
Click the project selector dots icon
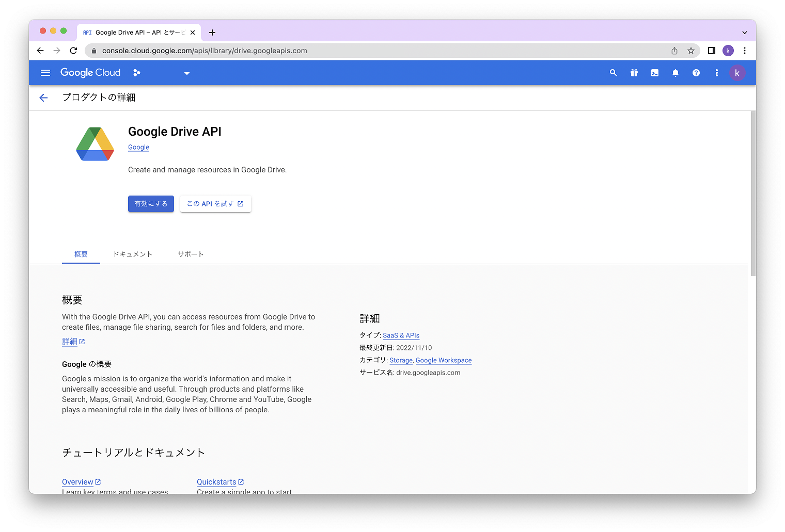[136, 73]
